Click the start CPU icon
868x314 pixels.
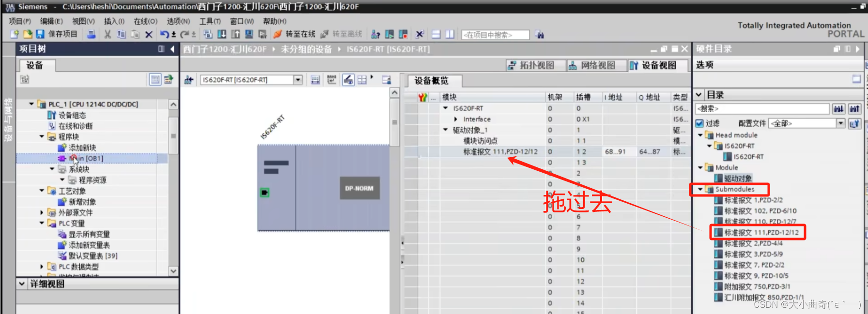(389, 34)
